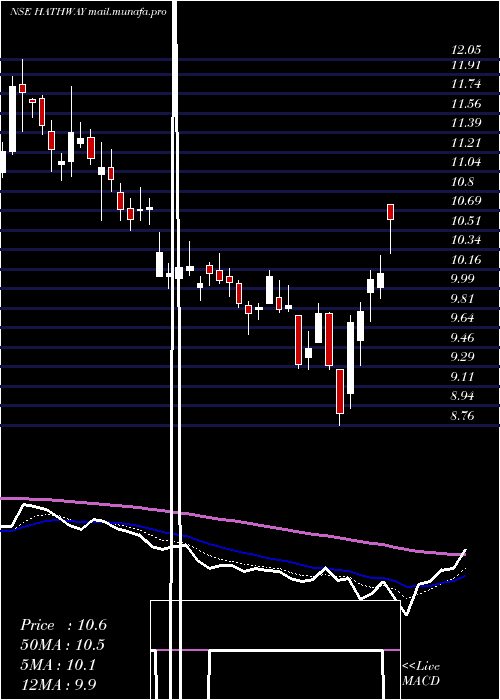Click the NSE HATHWAY chart title
This screenshot has height=700, width=500.
88,12
